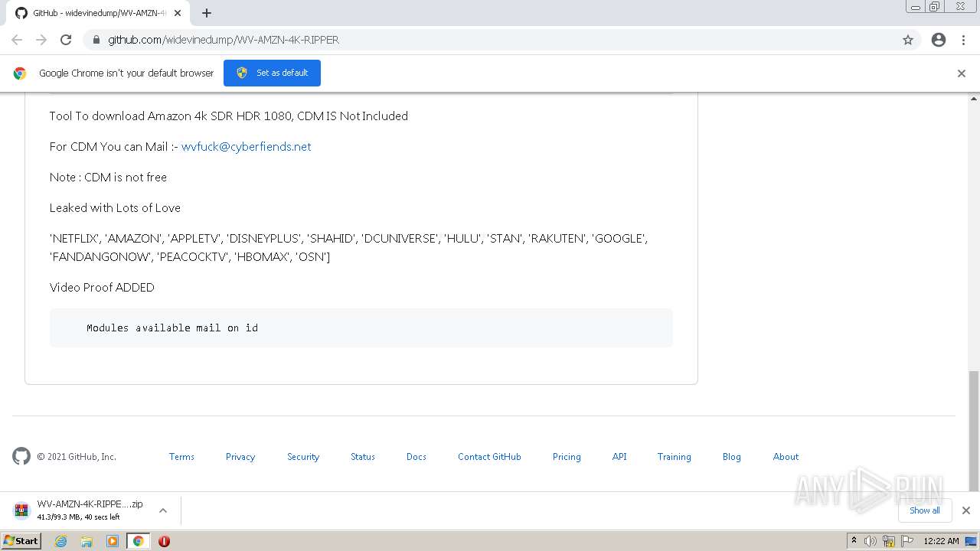Dismiss the default browser notification bar

[x=962, y=73]
